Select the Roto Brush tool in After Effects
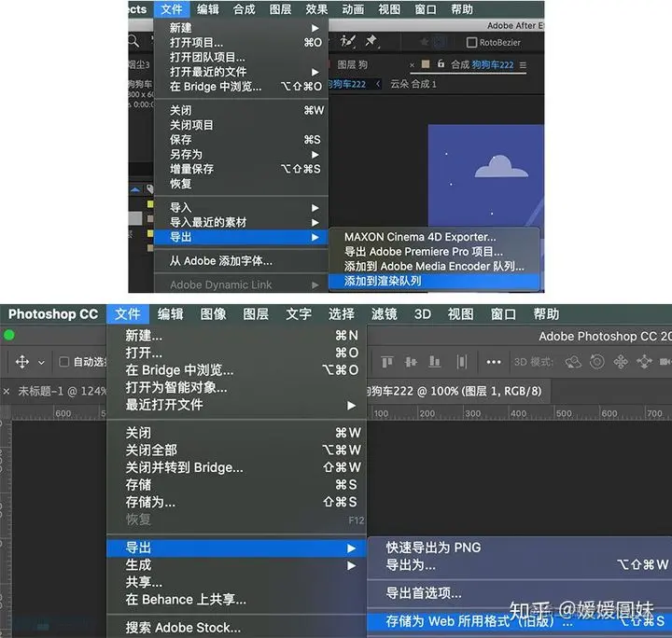The image size is (672, 638). (347, 41)
